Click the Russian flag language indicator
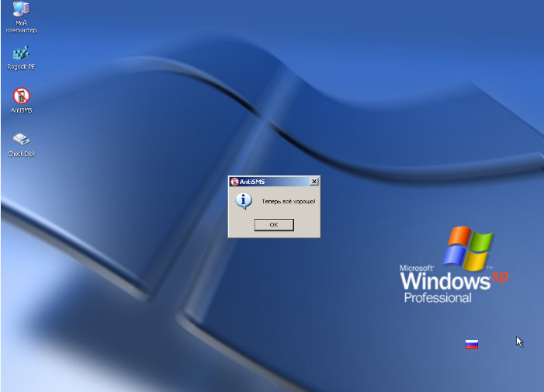The image size is (544, 392). pyautogui.click(x=472, y=344)
